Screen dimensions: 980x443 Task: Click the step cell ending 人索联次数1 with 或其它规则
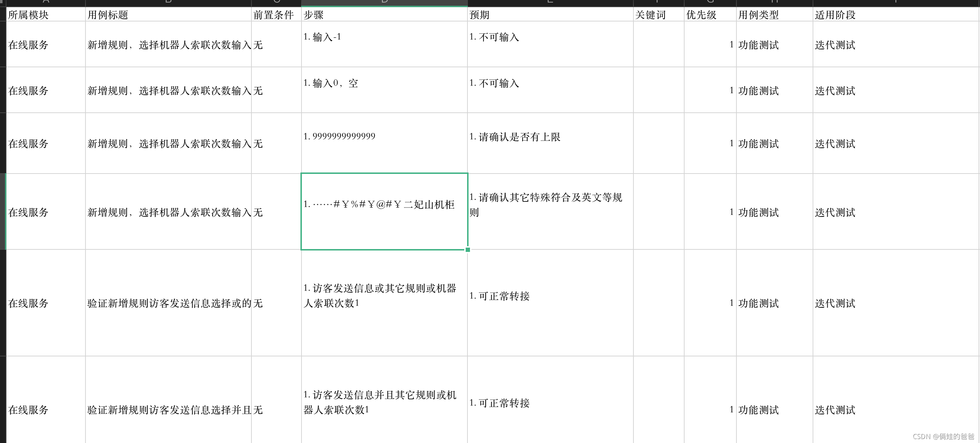point(384,303)
